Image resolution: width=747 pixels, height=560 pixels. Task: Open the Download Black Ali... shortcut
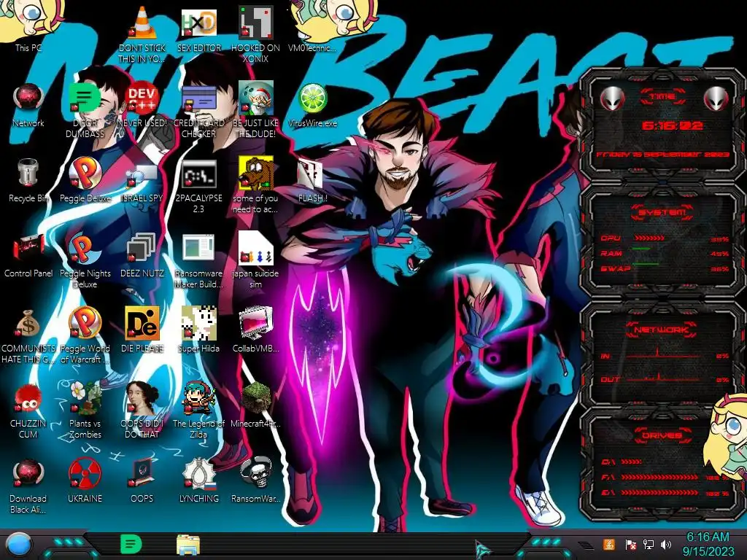tap(28, 486)
